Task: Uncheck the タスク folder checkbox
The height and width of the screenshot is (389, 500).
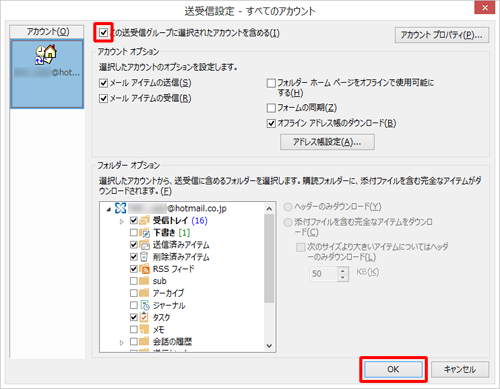Action: pos(134,317)
